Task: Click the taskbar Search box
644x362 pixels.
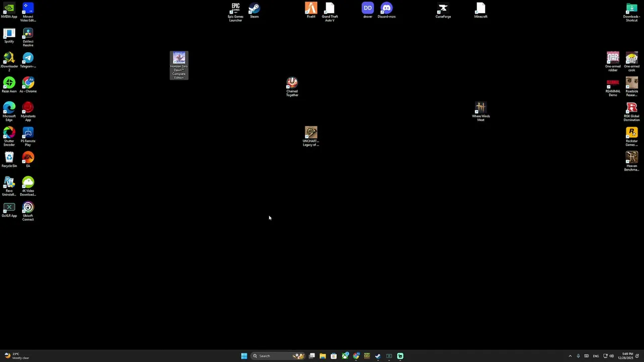Action: (x=278, y=356)
